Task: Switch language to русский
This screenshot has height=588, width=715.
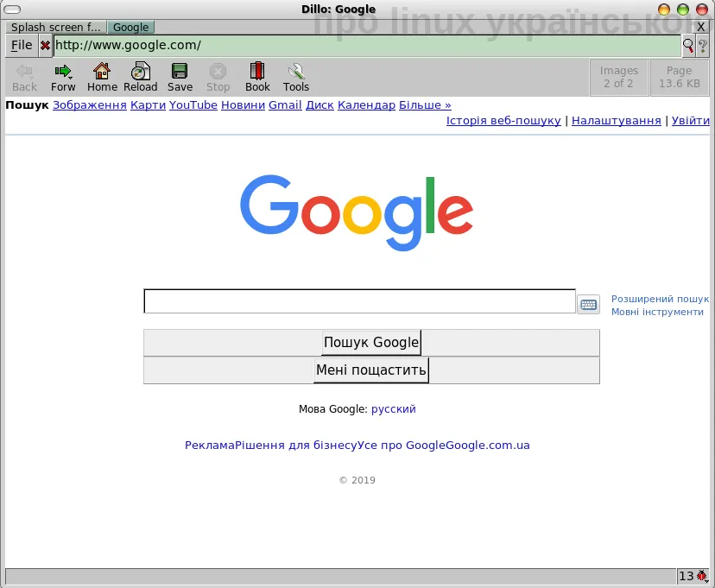Action: pos(394,409)
